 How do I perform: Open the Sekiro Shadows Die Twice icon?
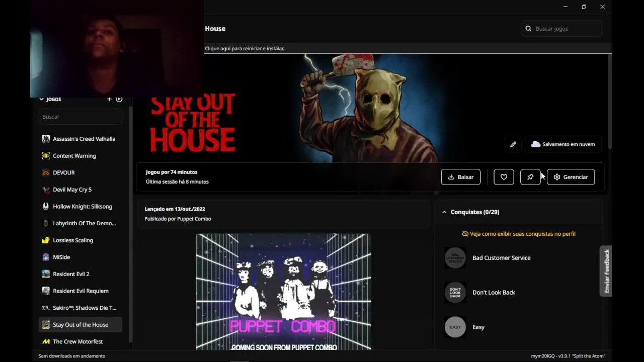pyautogui.click(x=46, y=308)
